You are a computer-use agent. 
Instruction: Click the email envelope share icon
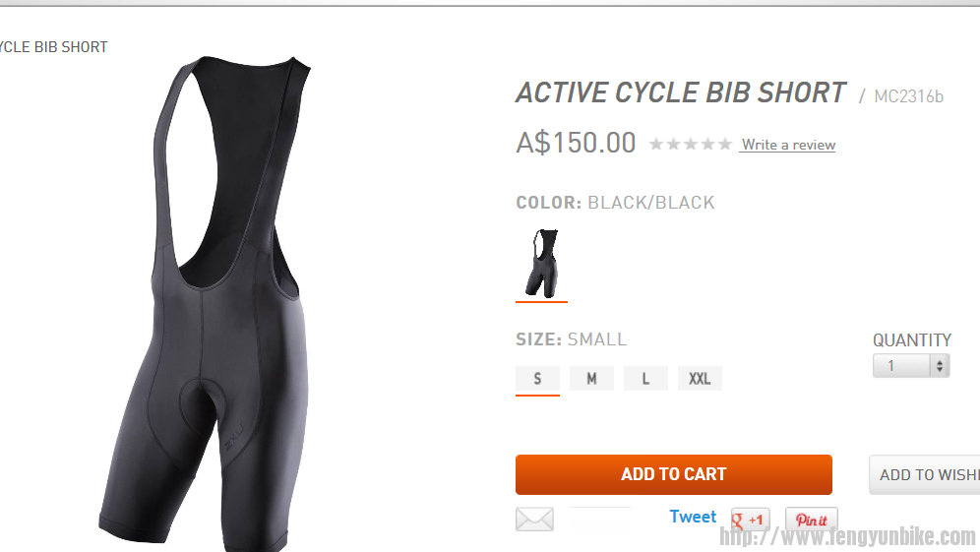tap(534, 519)
